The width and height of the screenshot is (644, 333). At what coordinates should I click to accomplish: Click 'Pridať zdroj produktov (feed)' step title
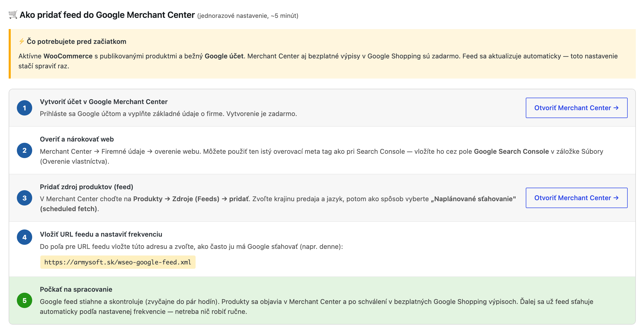[87, 187]
